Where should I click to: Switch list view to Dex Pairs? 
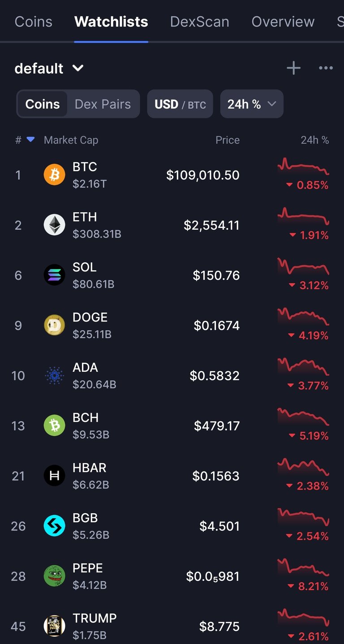103,104
